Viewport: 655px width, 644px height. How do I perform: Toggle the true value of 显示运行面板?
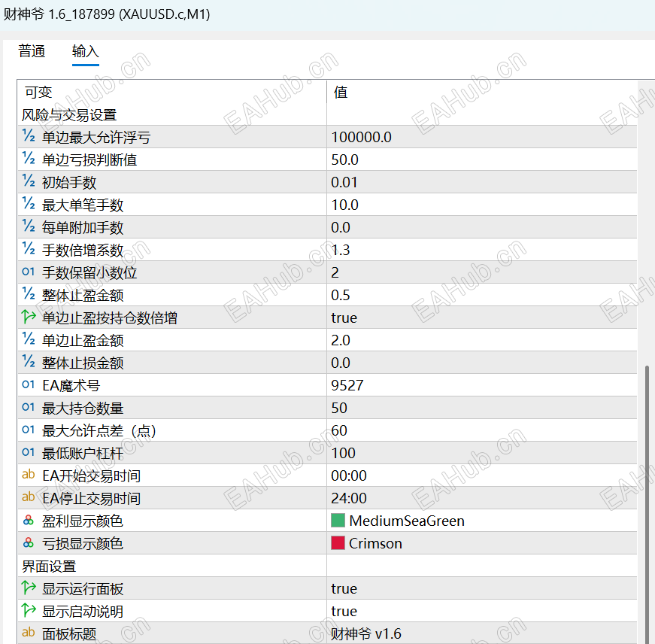[344, 589]
